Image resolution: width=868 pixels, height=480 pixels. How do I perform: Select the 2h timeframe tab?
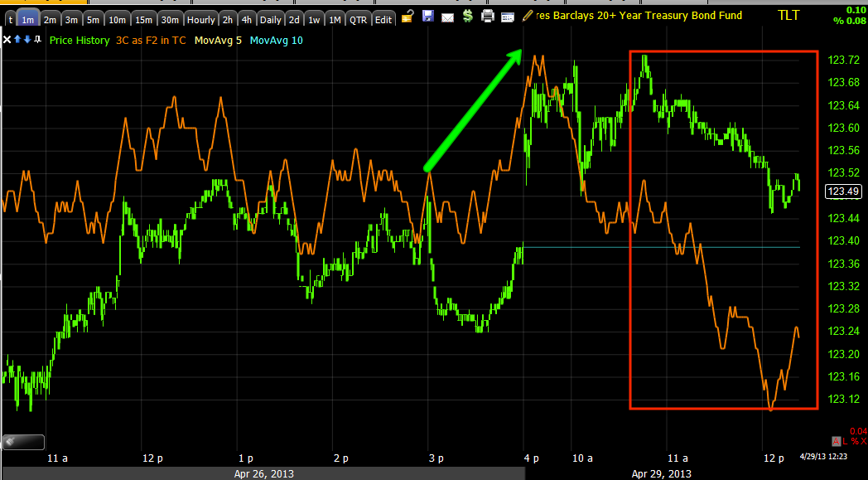(x=228, y=19)
